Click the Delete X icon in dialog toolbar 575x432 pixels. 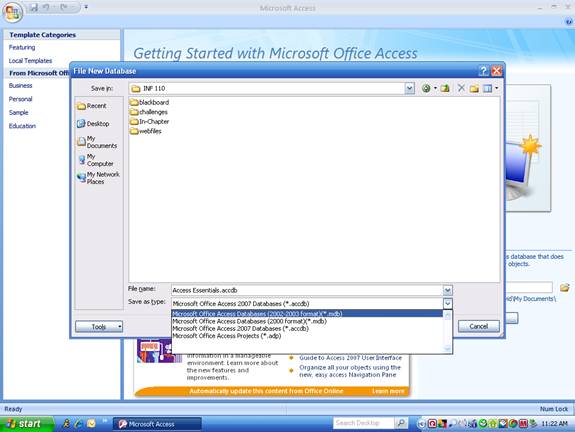point(461,88)
